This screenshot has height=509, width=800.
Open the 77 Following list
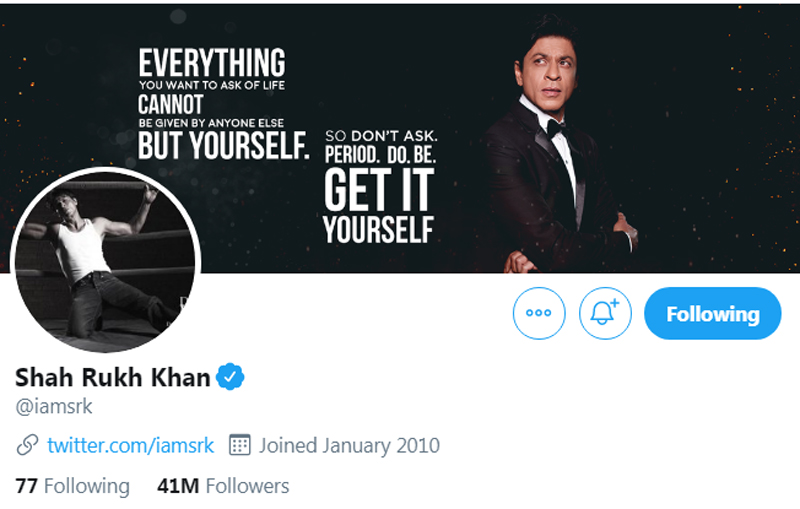(73, 486)
